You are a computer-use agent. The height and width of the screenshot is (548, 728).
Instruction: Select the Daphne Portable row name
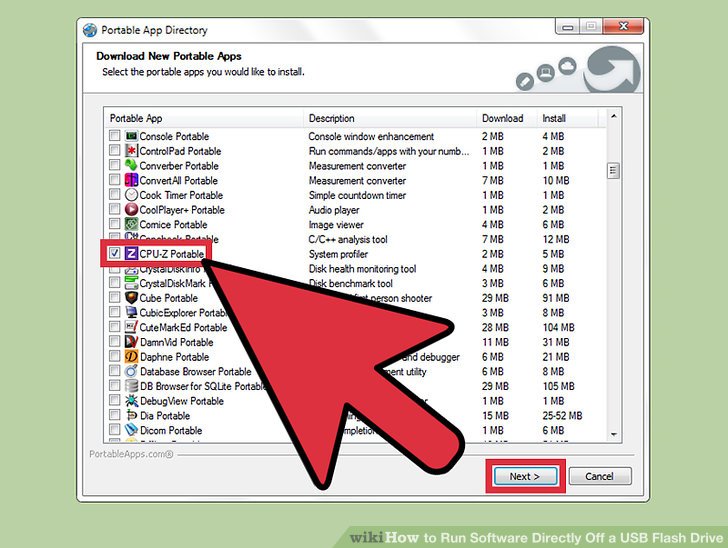point(175,357)
